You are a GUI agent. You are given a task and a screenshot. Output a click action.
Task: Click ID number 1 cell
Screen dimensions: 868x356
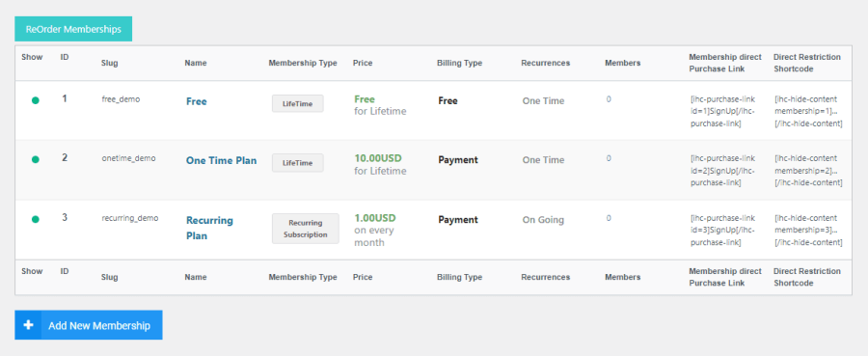click(x=65, y=99)
